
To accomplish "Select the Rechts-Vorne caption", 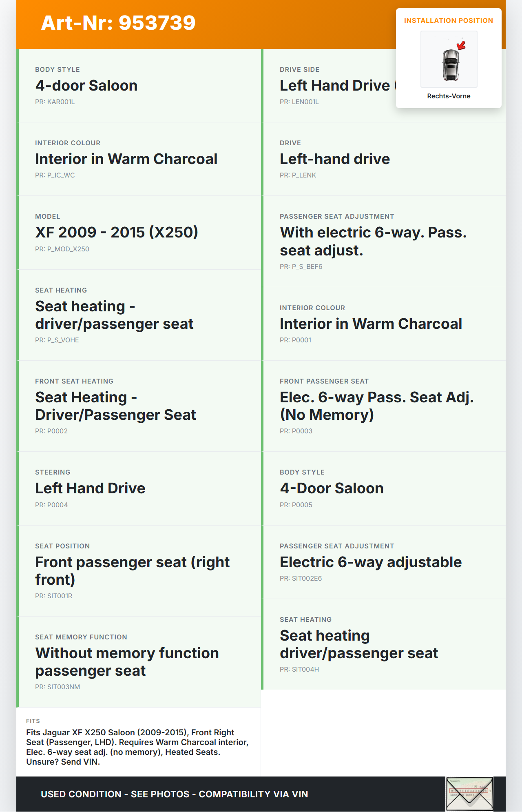I will pos(449,96).
